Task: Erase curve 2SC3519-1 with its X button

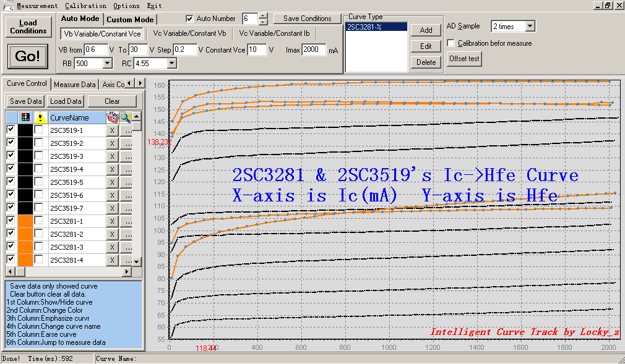Action: [x=112, y=130]
